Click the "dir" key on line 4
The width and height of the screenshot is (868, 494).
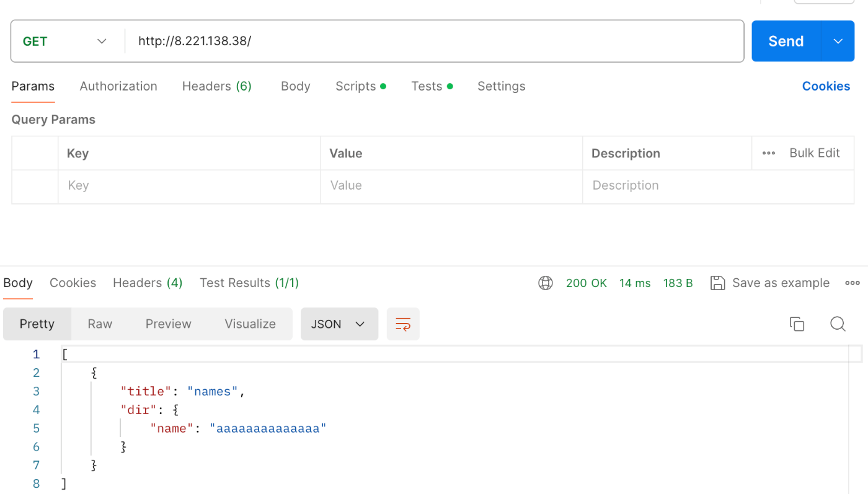coord(139,410)
